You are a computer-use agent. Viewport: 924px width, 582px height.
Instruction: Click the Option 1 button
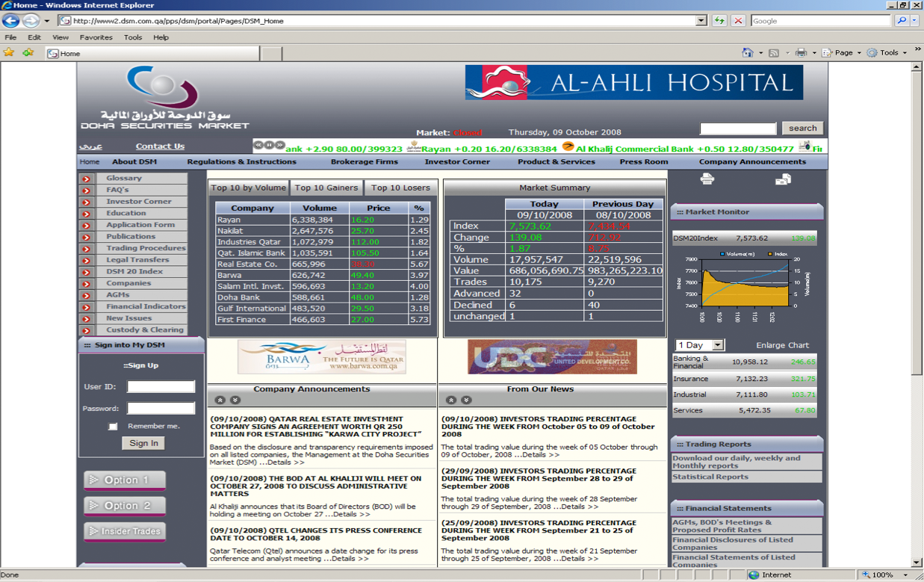point(125,480)
